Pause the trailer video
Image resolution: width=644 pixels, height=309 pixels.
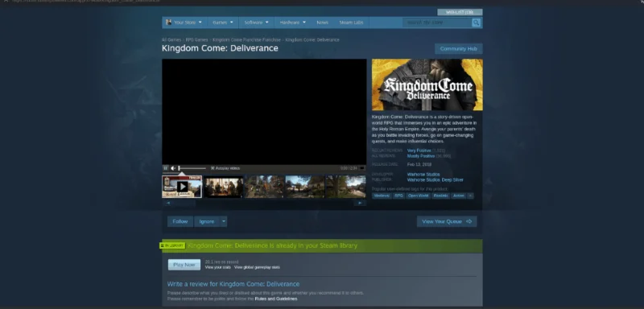166,168
